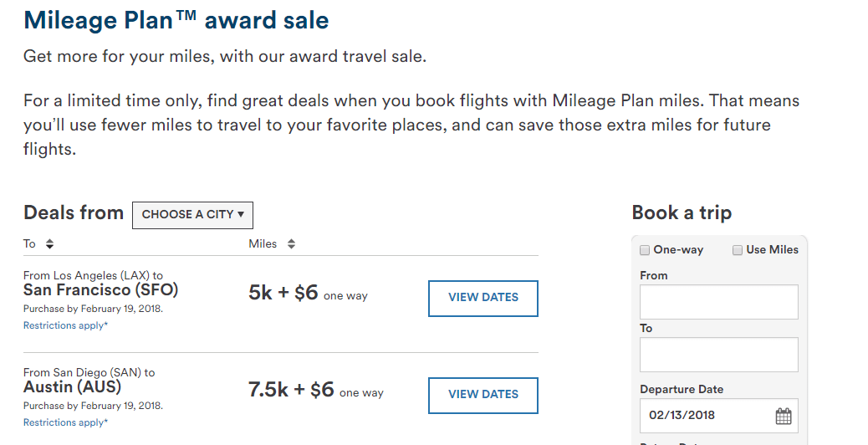Click the Mileage Plan award sale heading
This screenshot has height=445, width=868.
[176, 20]
